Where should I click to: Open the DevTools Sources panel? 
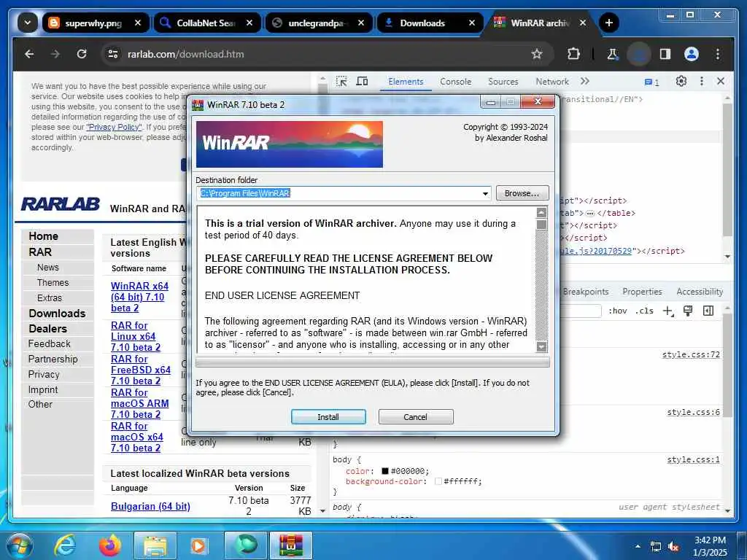503,82
